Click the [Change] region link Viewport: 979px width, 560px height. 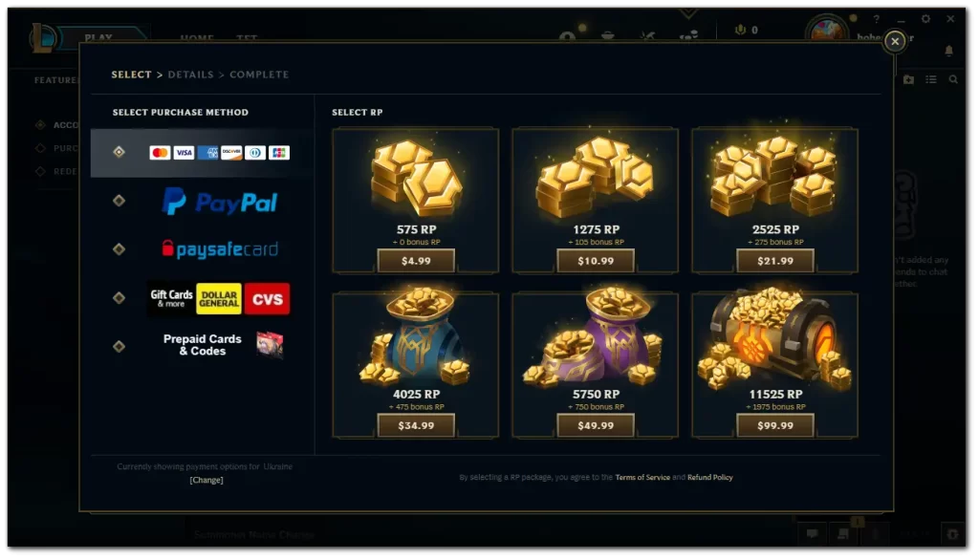(207, 480)
